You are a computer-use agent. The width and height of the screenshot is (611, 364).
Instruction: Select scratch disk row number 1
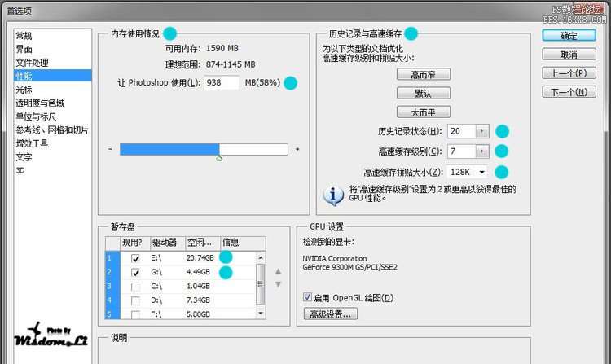[x=112, y=258]
